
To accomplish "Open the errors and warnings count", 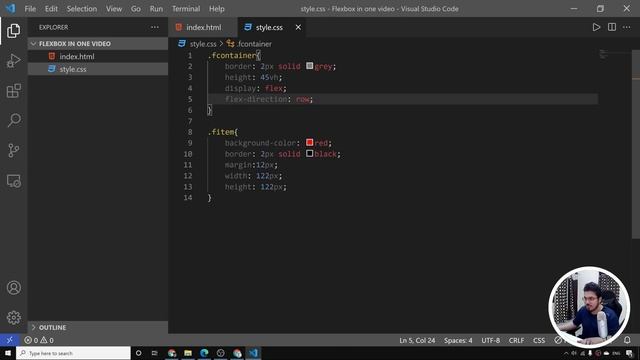I will [x=39, y=340].
